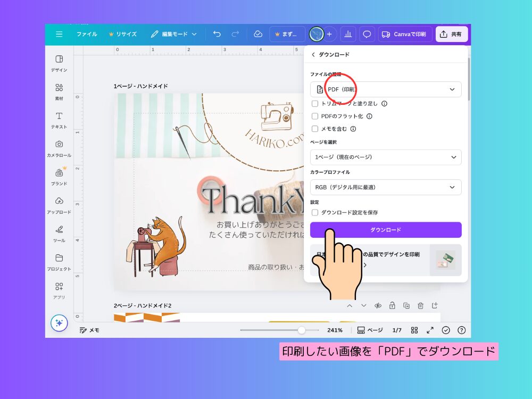The height and width of the screenshot is (399, 532).
Task: Open the 素材 panel in the sidebar
Action: click(59, 90)
